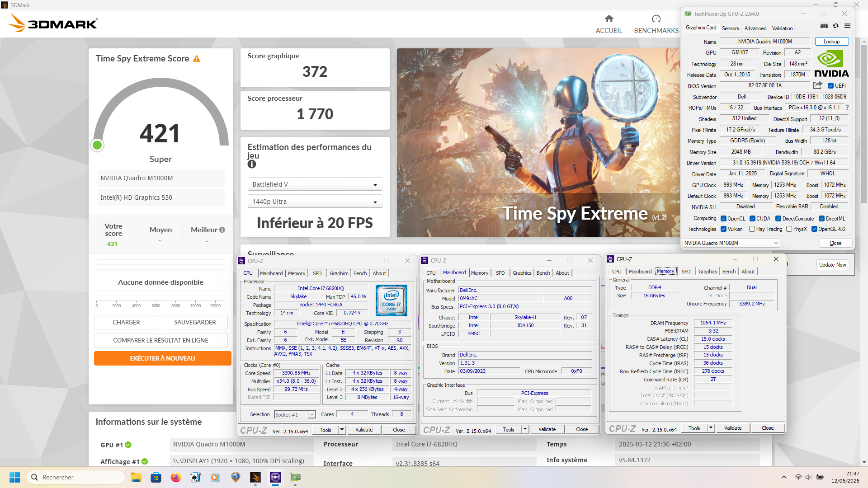Open the Socket #1 selection dropdown
This screenshot has width=868, height=488.
295,415
